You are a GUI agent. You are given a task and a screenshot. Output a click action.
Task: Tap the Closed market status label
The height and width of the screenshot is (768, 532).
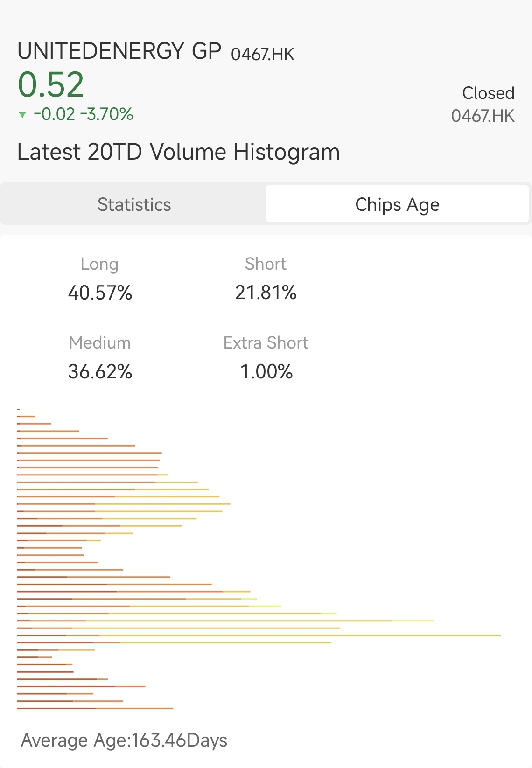point(488,93)
